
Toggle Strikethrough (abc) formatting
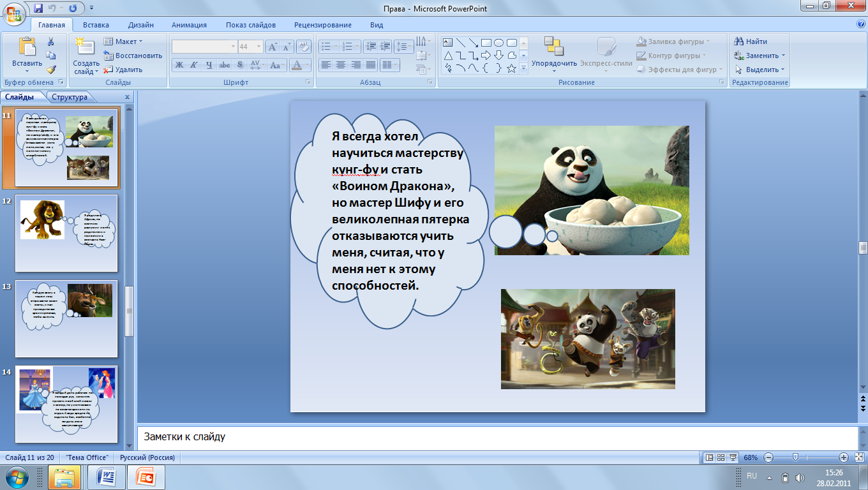point(225,65)
